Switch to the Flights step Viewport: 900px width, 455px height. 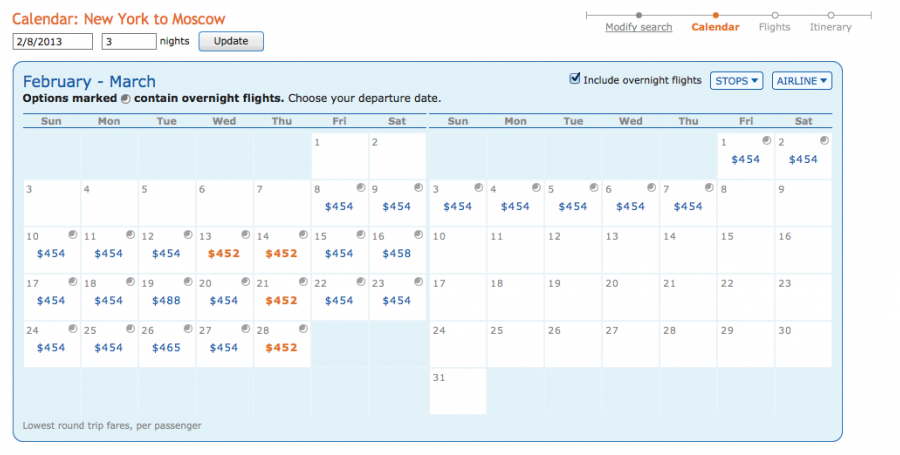[x=774, y=27]
